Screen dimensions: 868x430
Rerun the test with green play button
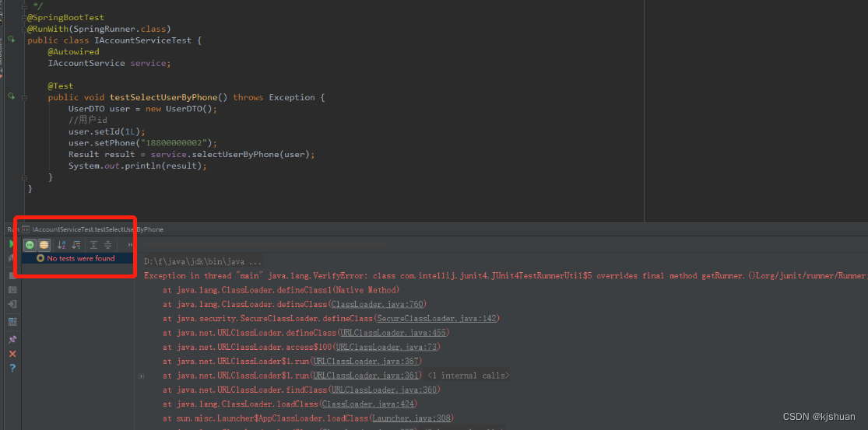(x=12, y=244)
